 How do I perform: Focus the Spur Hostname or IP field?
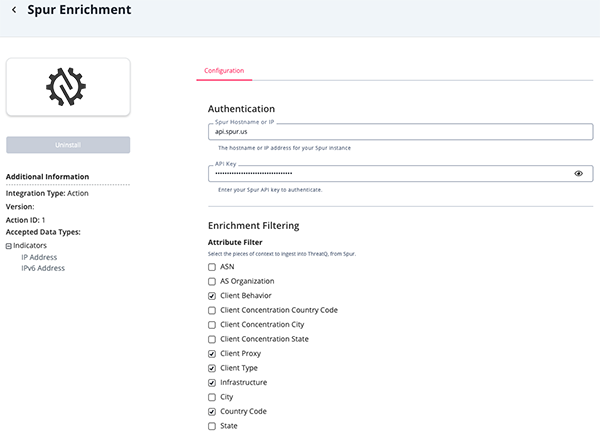coord(400,132)
